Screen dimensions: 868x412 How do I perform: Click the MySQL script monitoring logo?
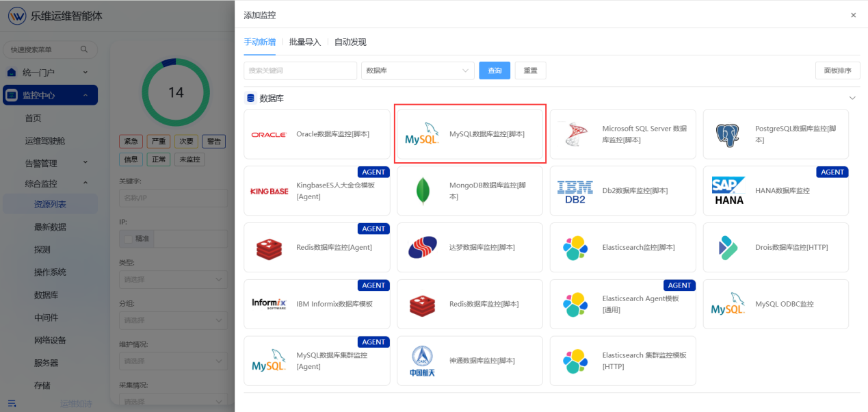(x=421, y=134)
